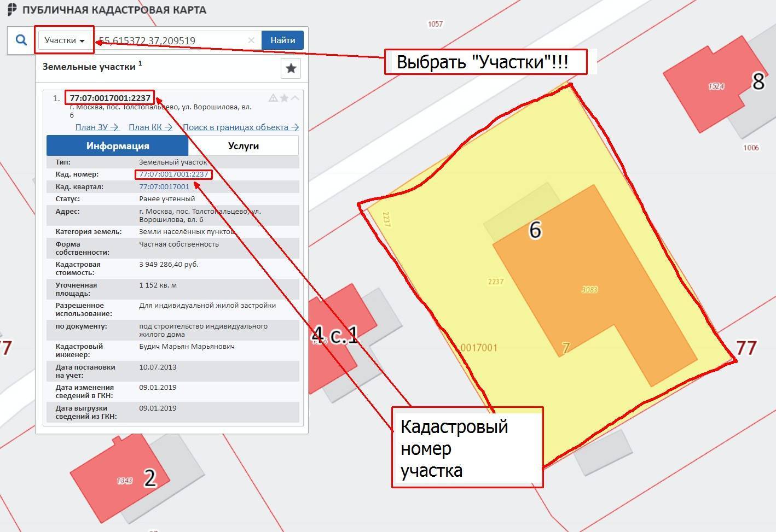Click Поиск в границах объекта link

point(241,127)
